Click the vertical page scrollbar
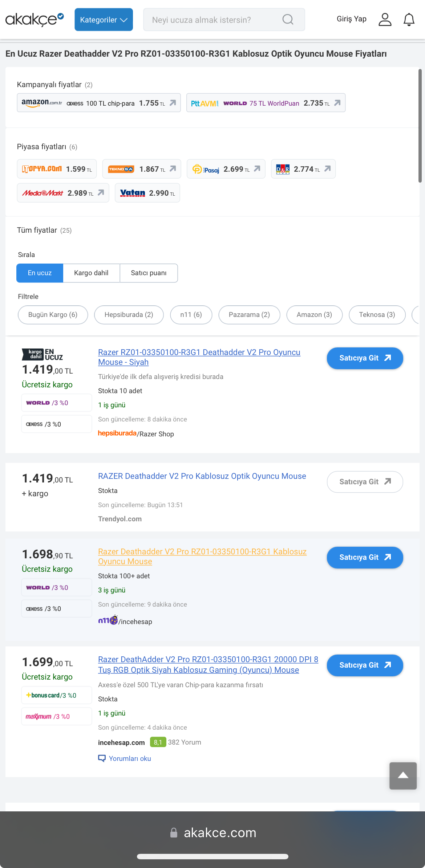This screenshot has width=425, height=868. (x=420, y=126)
